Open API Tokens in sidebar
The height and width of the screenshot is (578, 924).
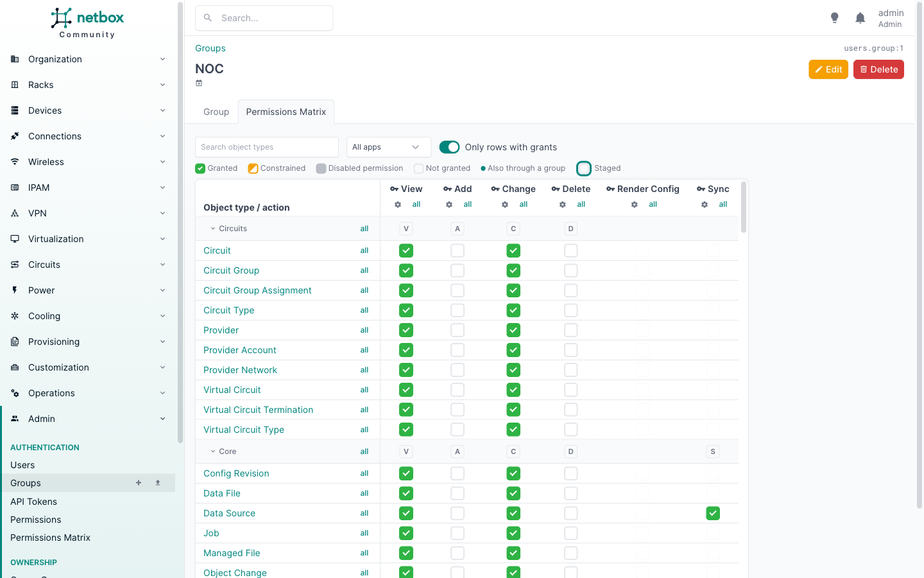pos(33,502)
